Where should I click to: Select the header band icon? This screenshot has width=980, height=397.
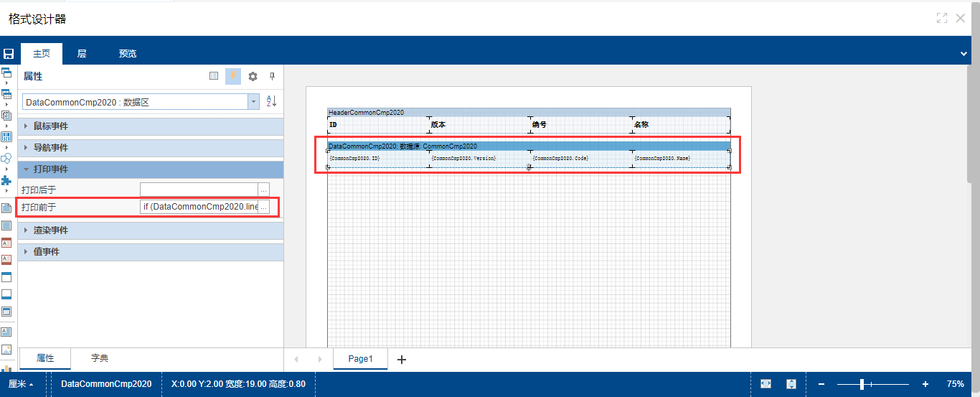tap(6, 276)
